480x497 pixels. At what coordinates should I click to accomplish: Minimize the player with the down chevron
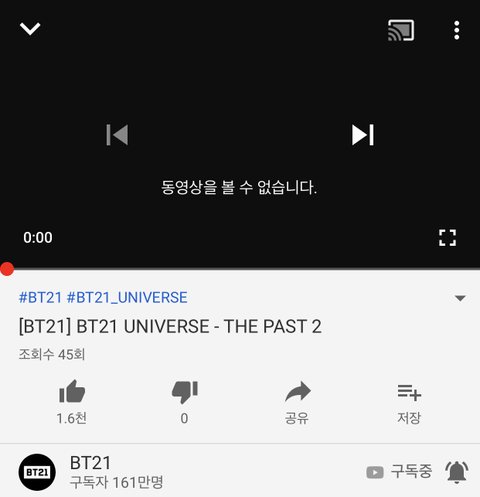30,29
